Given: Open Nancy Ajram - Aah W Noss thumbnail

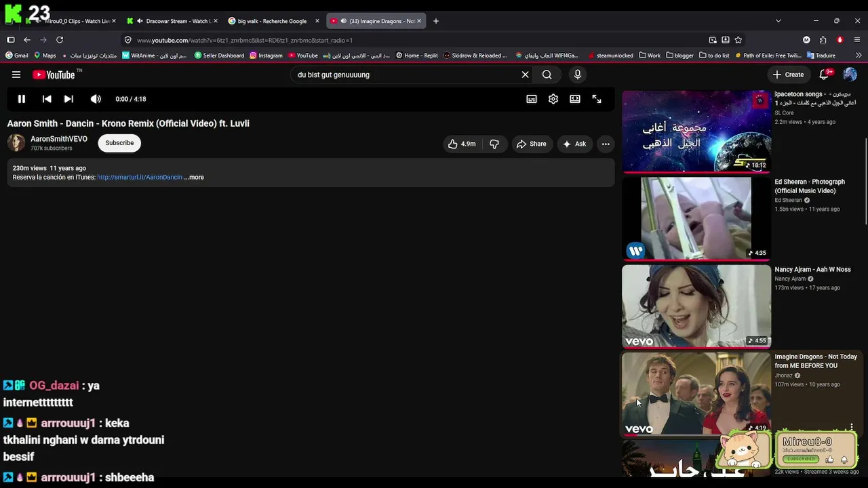Looking at the screenshot, I should click(x=696, y=306).
